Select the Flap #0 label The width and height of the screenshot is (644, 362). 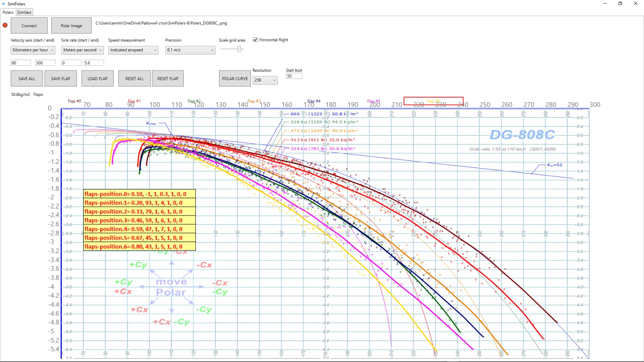(74, 101)
